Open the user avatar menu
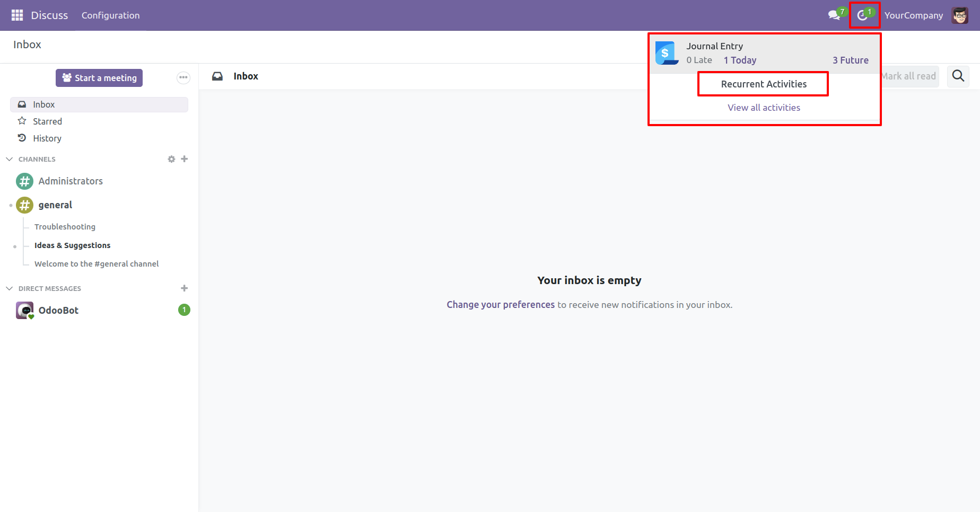 960,15
